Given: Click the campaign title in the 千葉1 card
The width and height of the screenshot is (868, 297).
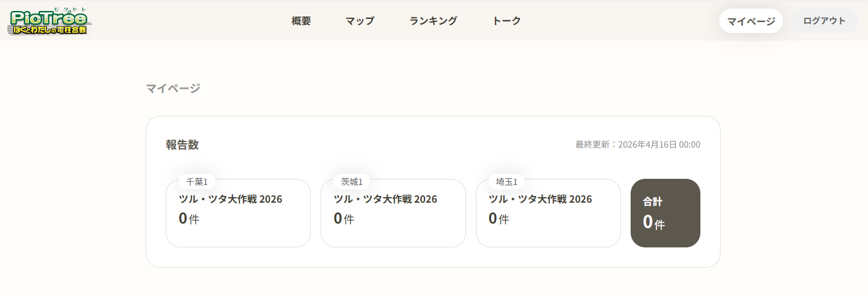Looking at the screenshot, I should pos(231,199).
